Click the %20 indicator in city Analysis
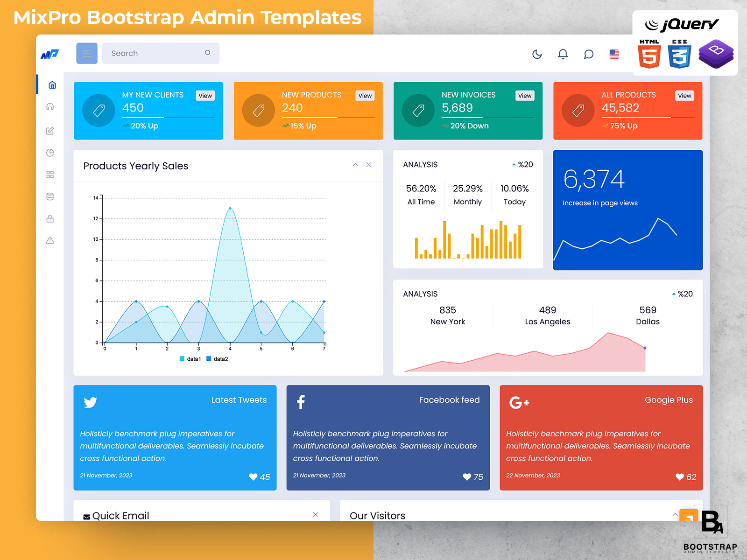Image resolution: width=747 pixels, height=560 pixels. coord(682,294)
